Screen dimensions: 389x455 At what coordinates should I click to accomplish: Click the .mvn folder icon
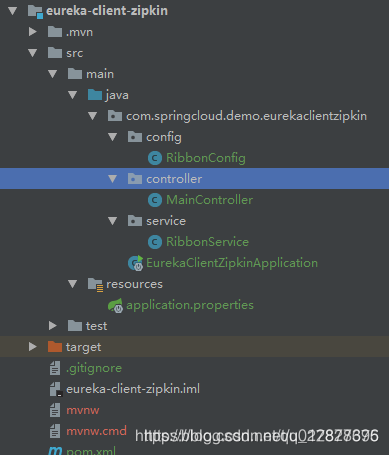point(55,32)
